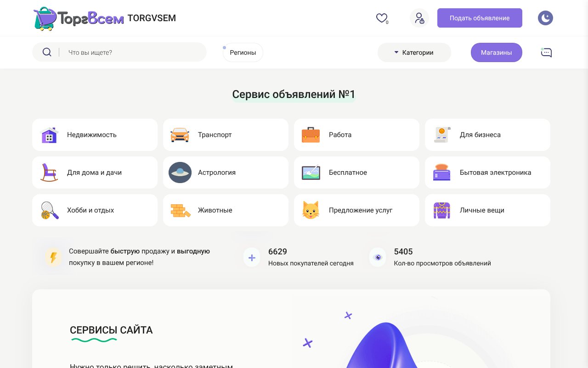The width and height of the screenshot is (588, 368).
Task: Open the Недвижимость category via house icon
Action: click(x=49, y=135)
